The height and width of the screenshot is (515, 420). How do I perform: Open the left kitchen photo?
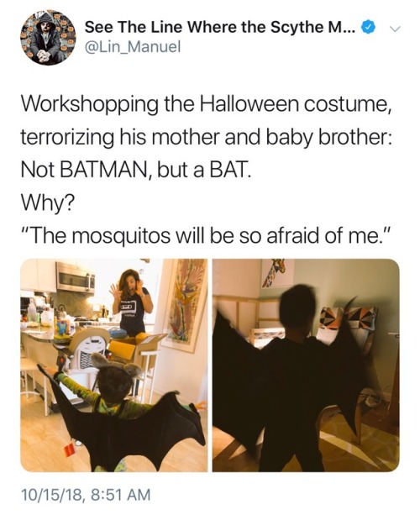click(x=114, y=365)
